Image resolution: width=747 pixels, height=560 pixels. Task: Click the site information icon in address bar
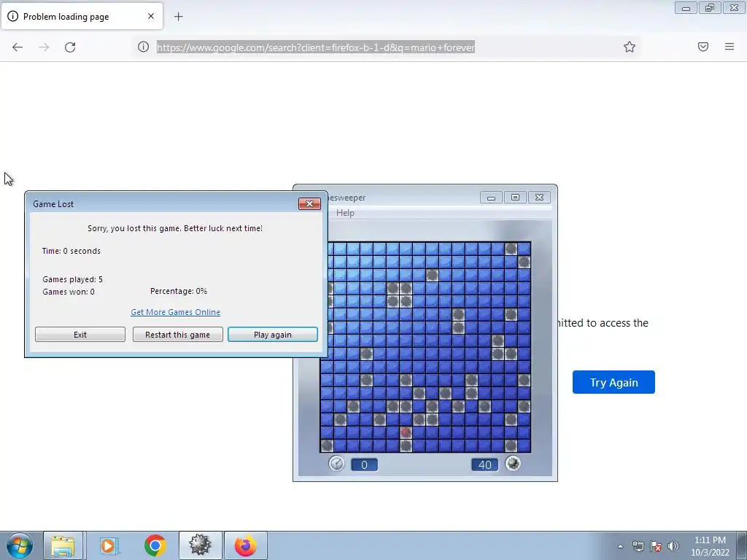click(x=144, y=47)
